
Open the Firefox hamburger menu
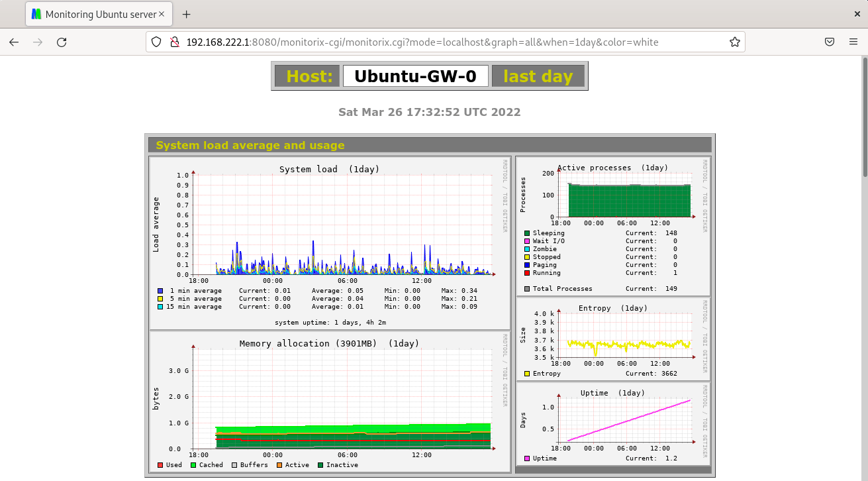click(x=853, y=42)
